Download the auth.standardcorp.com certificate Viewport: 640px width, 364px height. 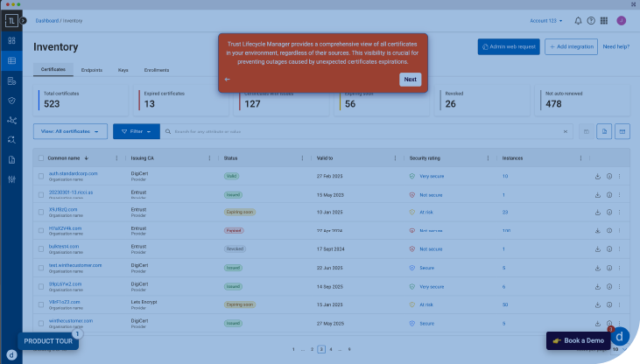[x=596, y=176]
